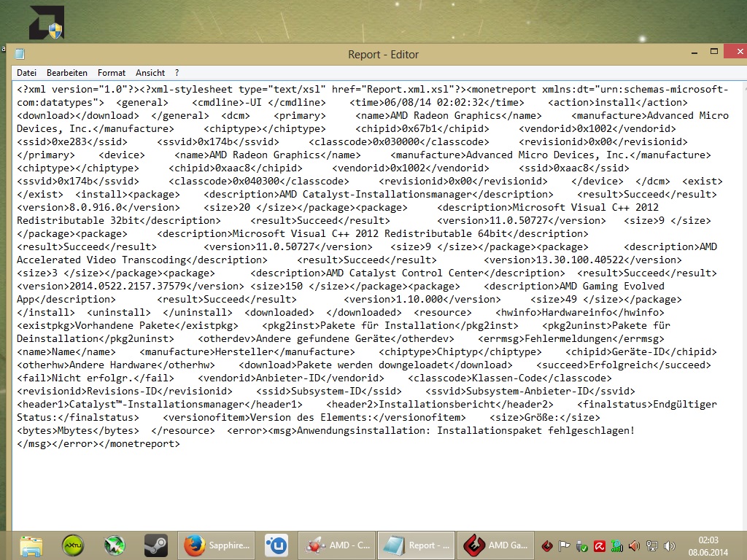Screen dimensions: 747x560
Task: Open the Datei menu
Action: click(26, 73)
